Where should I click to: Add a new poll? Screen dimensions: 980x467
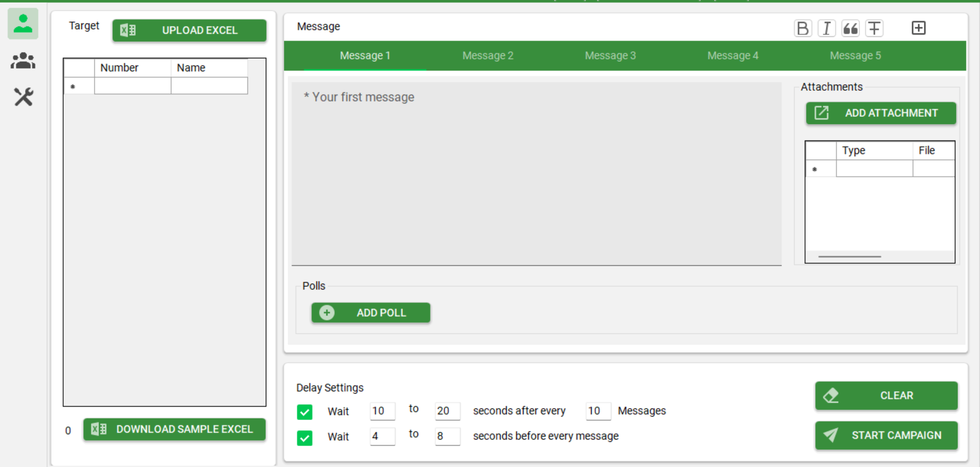click(x=371, y=313)
